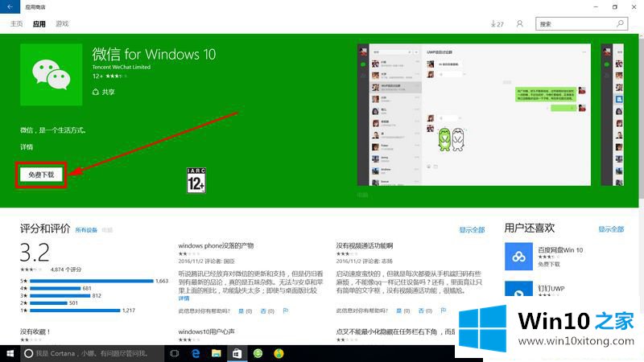Open the 主页 tab

point(16,24)
